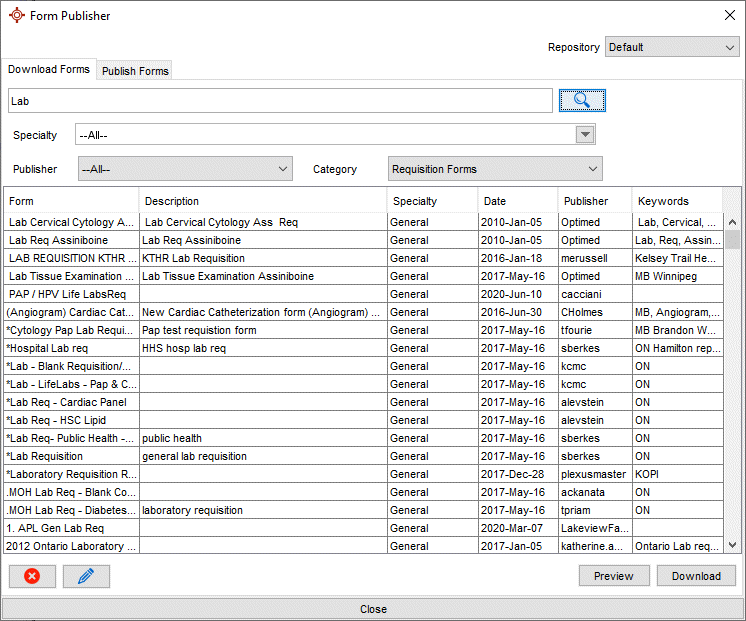Click the Pap test requistion form description
746x621 pixels.
263,330
